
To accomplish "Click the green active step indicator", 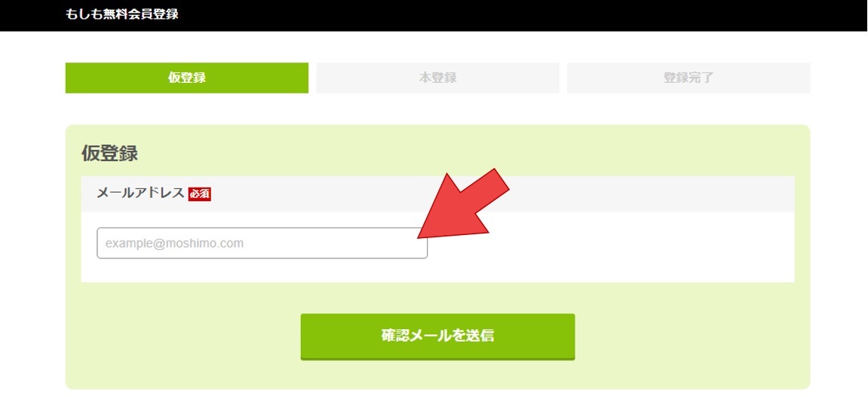I will (x=186, y=78).
